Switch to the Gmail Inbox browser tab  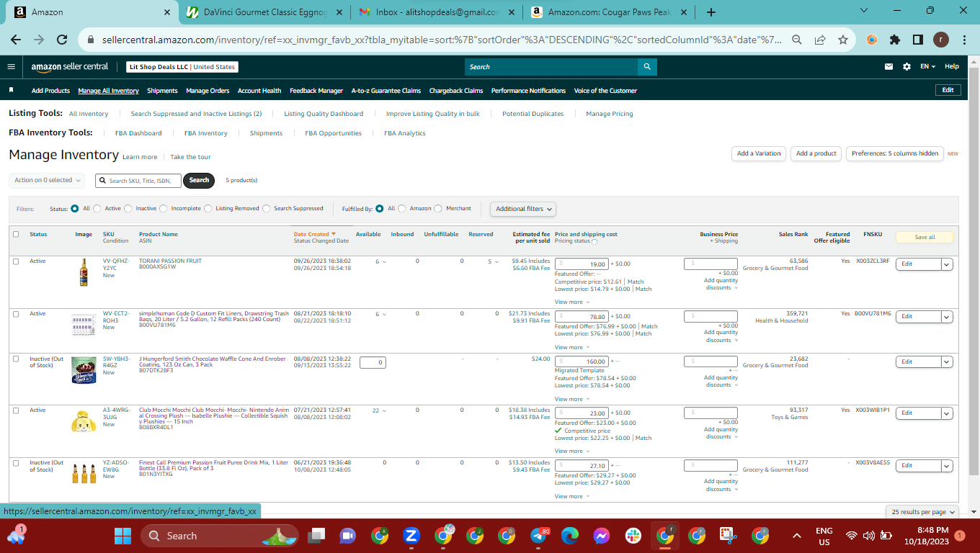[438, 12]
